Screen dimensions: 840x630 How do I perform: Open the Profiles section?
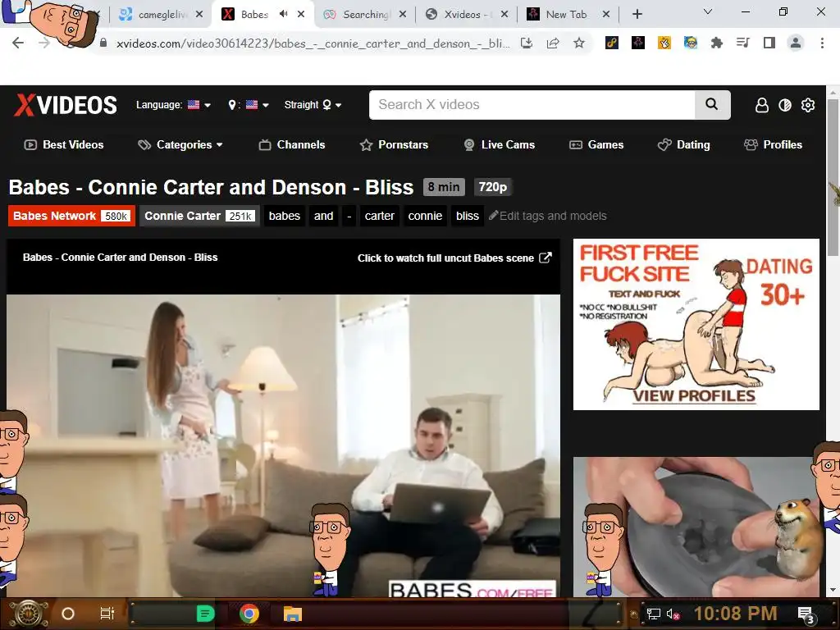[773, 144]
